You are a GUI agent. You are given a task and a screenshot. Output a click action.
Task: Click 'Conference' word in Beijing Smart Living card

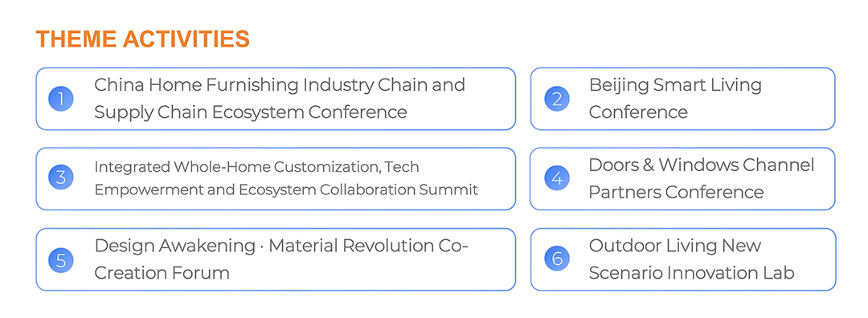tap(637, 112)
